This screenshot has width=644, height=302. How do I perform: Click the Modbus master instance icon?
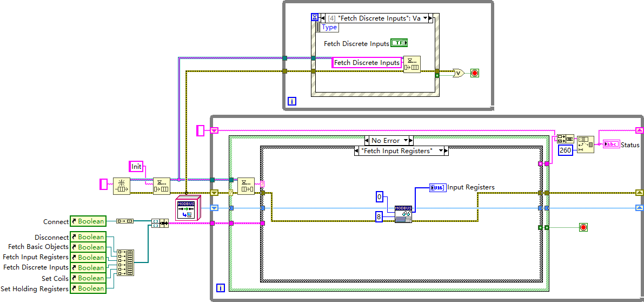pyautogui.click(x=188, y=208)
